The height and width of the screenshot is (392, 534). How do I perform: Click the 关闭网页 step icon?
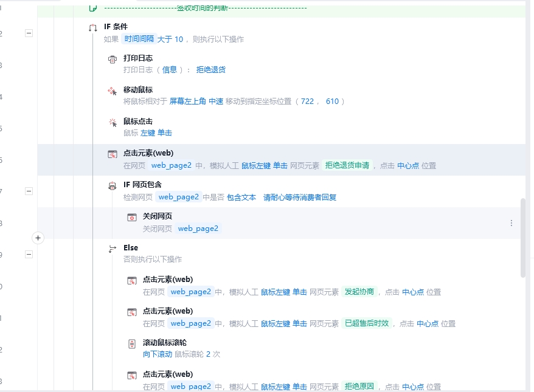pyautogui.click(x=131, y=218)
